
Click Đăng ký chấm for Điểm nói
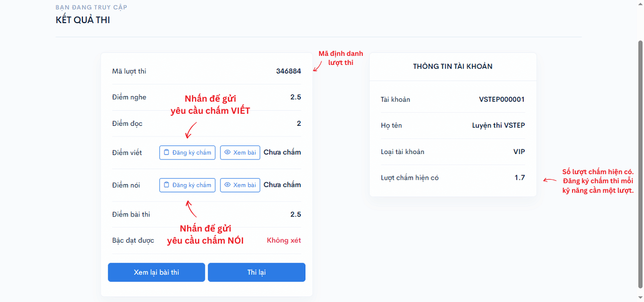pos(187,185)
